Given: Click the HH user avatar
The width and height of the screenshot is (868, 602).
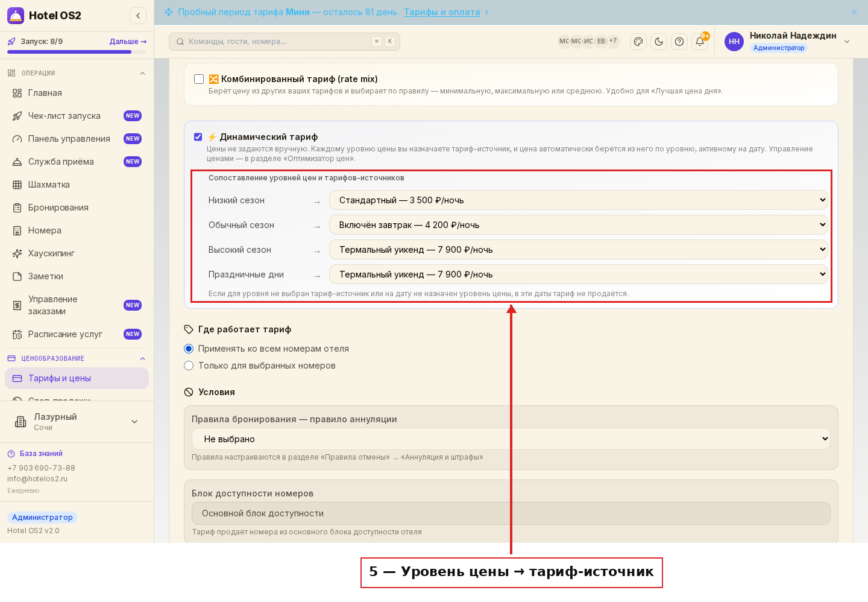Looking at the screenshot, I should point(734,42).
